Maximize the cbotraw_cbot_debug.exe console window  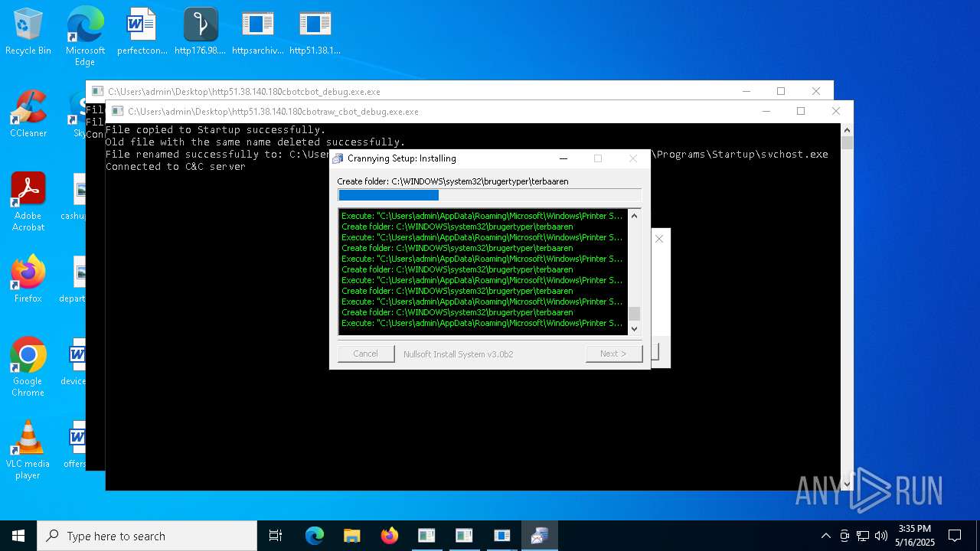click(x=801, y=111)
